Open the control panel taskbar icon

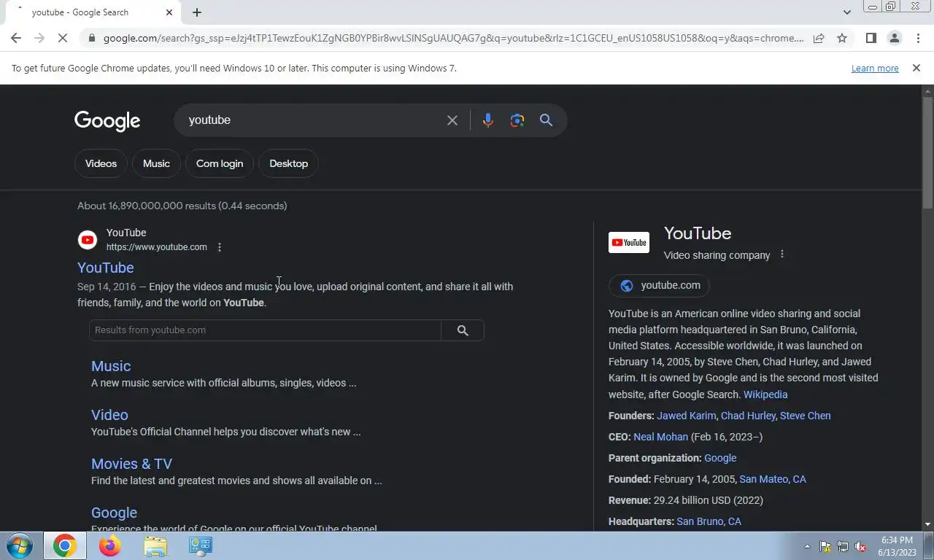point(201,546)
